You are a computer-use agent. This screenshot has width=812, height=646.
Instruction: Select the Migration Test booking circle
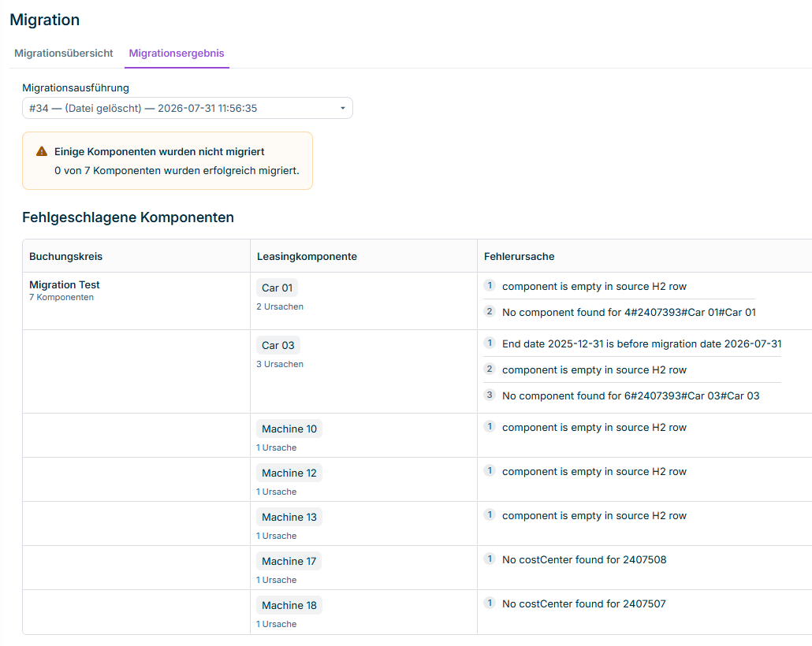(x=64, y=284)
